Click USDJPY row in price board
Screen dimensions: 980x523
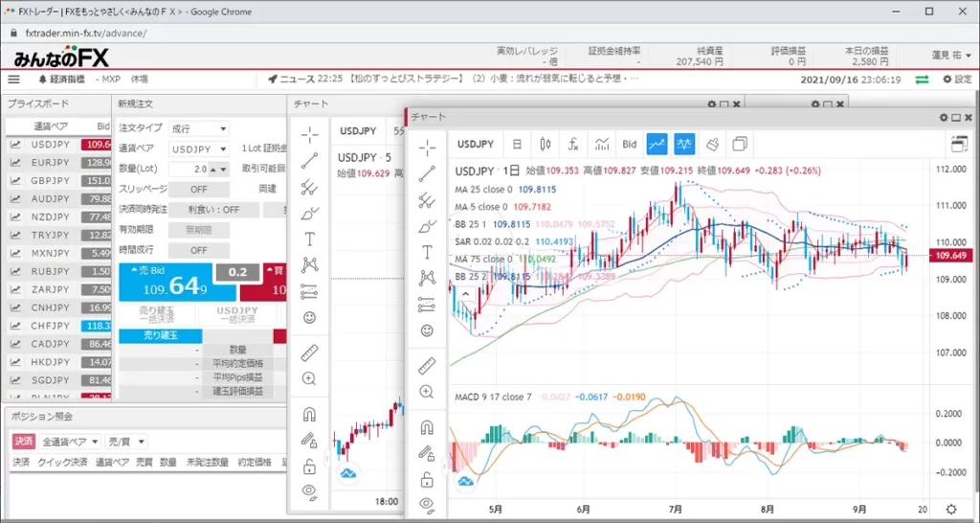[60, 145]
